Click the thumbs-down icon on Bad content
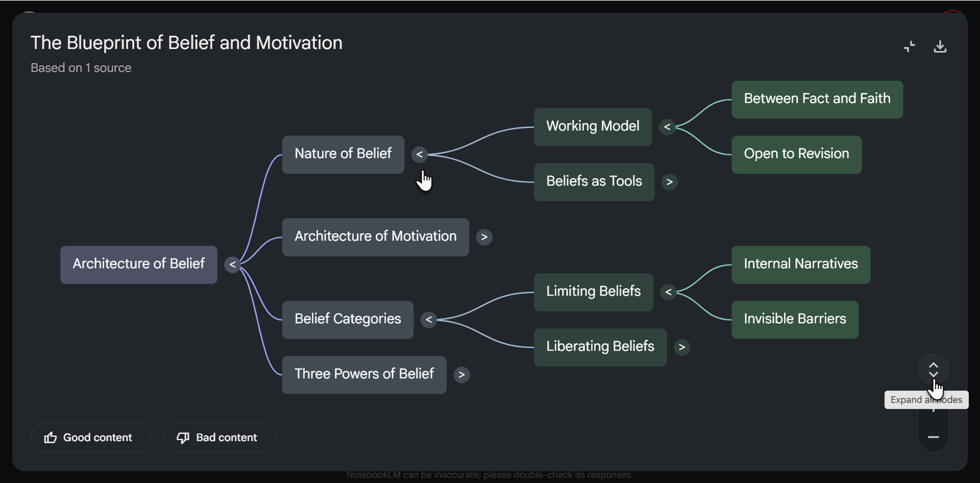 click(x=183, y=437)
